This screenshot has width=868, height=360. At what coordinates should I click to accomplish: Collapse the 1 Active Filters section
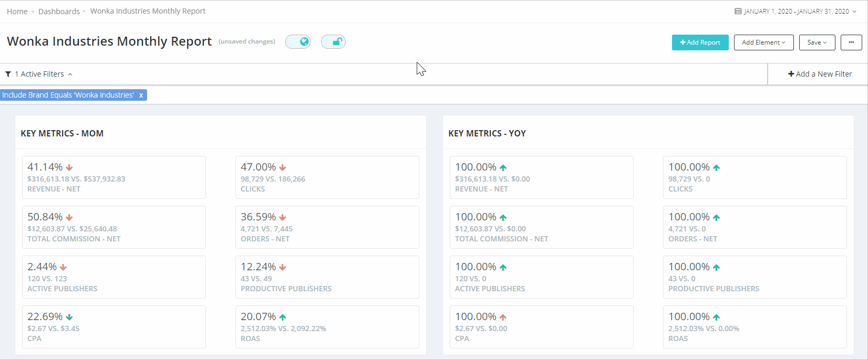pyautogui.click(x=39, y=74)
